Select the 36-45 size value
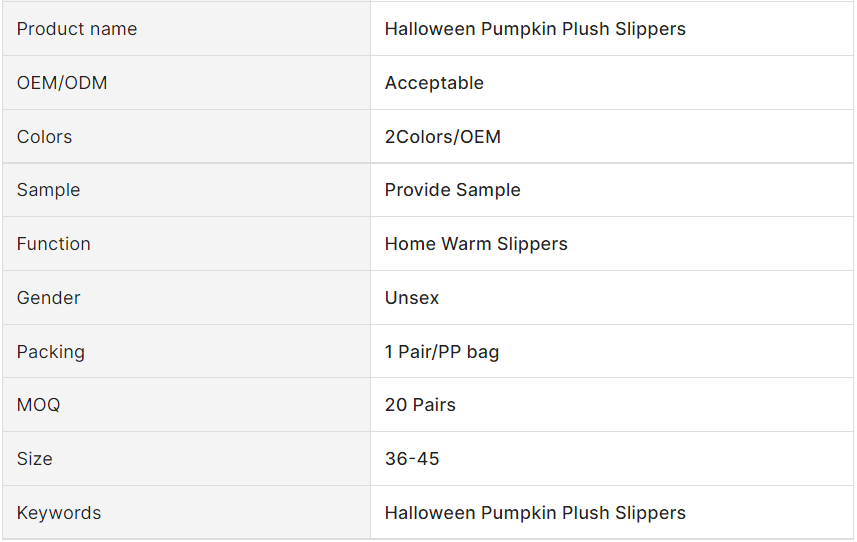Image resolution: width=857 pixels, height=542 pixels. tap(412, 459)
